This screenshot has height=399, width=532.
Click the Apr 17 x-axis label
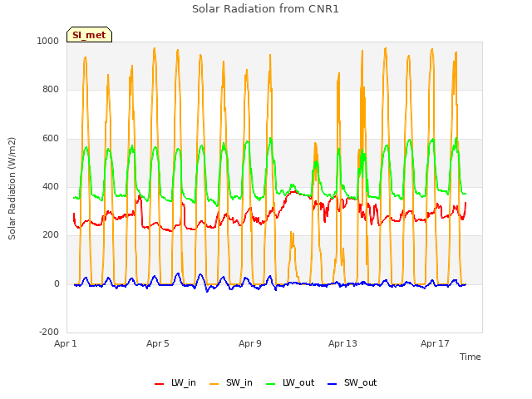coord(435,343)
